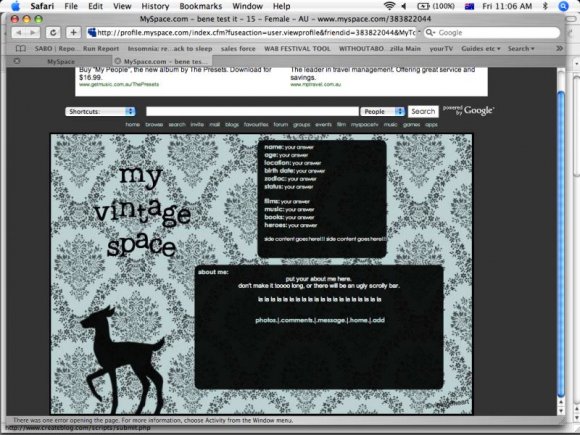Show more bookmarks with double chevron
580x435 pixels.
pyautogui.click(x=559, y=48)
